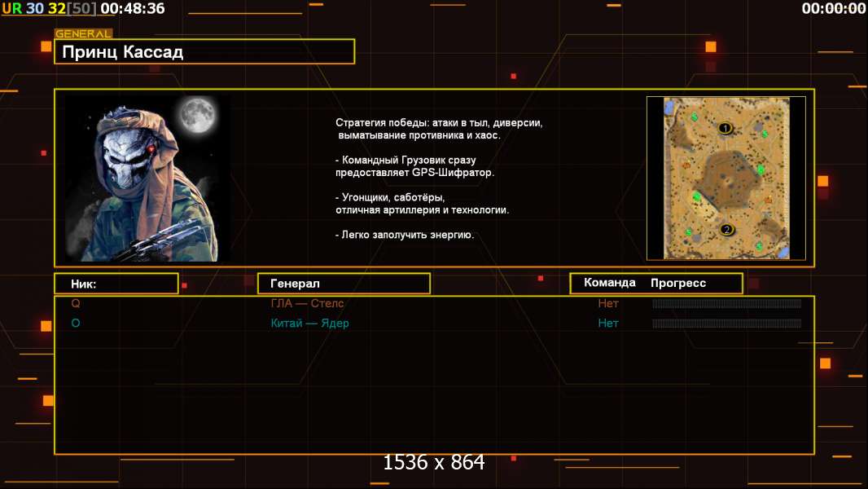The height and width of the screenshot is (489, 868).
Task: Click the 00:48:36 overlay clock
Action: click(x=133, y=8)
